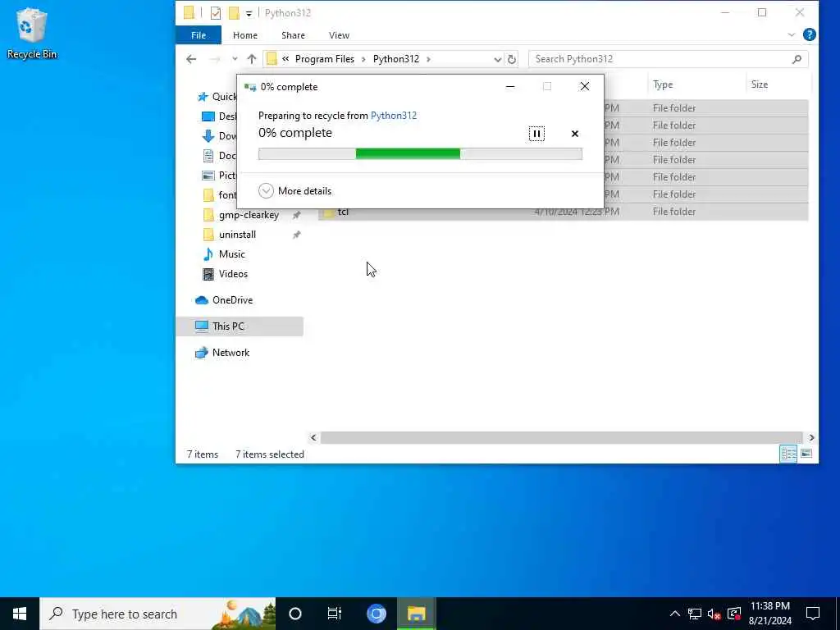Expand the address bar history dropdown
This screenshot has width=840, height=630.
tap(498, 59)
